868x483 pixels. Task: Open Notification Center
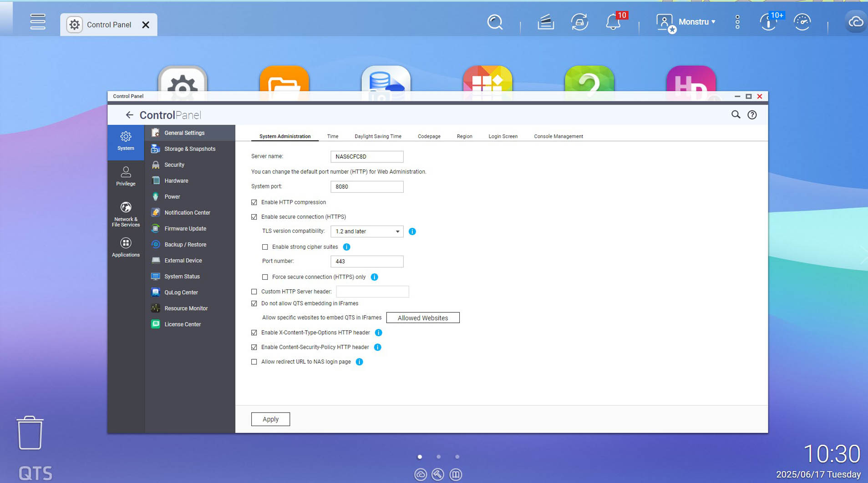190,212
